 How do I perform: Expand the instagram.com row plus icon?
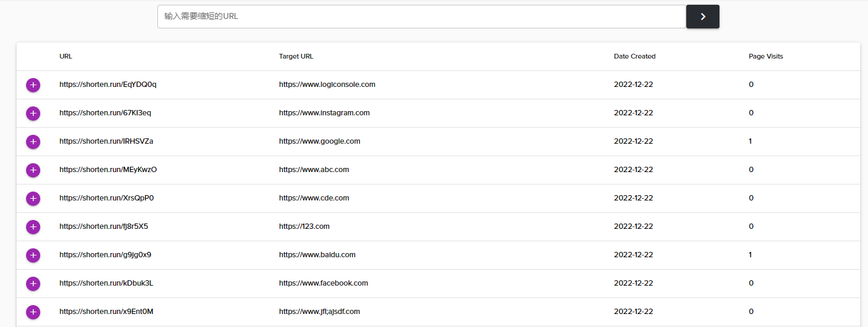pyautogui.click(x=33, y=114)
